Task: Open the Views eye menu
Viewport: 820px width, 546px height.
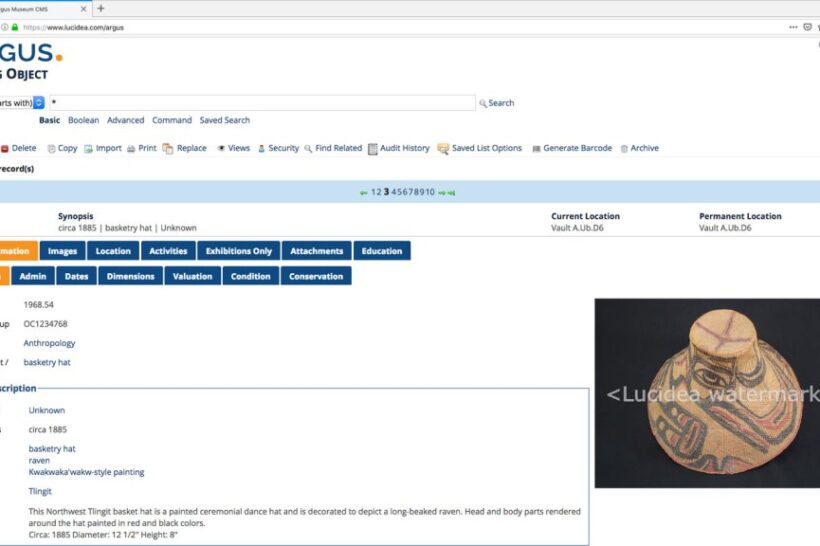Action: [222, 148]
